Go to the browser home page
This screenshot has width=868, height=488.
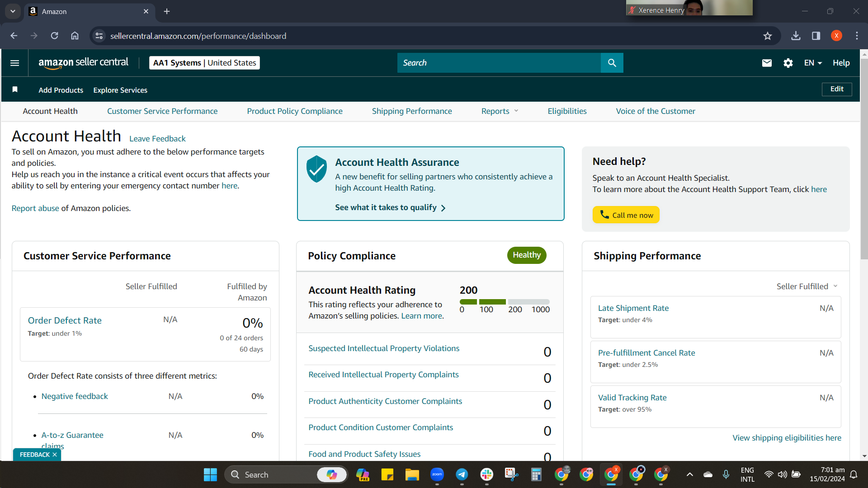click(75, 36)
